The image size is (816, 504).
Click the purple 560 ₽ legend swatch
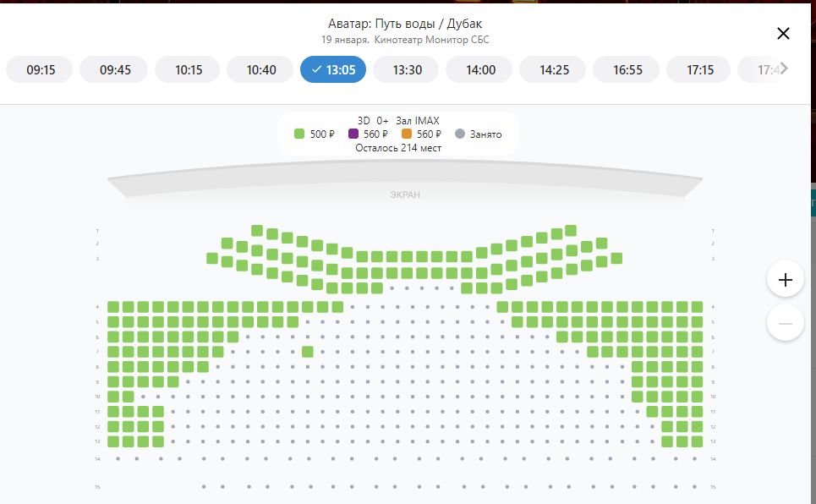coord(353,134)
